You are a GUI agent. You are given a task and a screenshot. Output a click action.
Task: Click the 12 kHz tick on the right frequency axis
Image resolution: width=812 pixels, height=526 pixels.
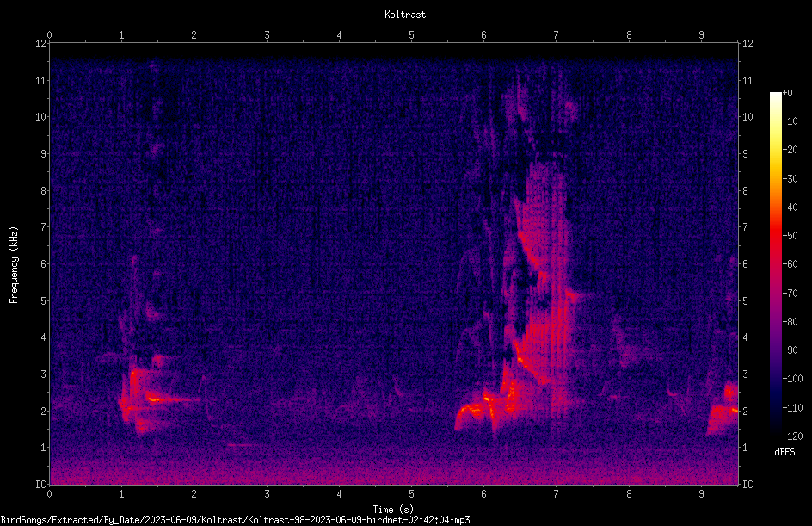point(747,44)
